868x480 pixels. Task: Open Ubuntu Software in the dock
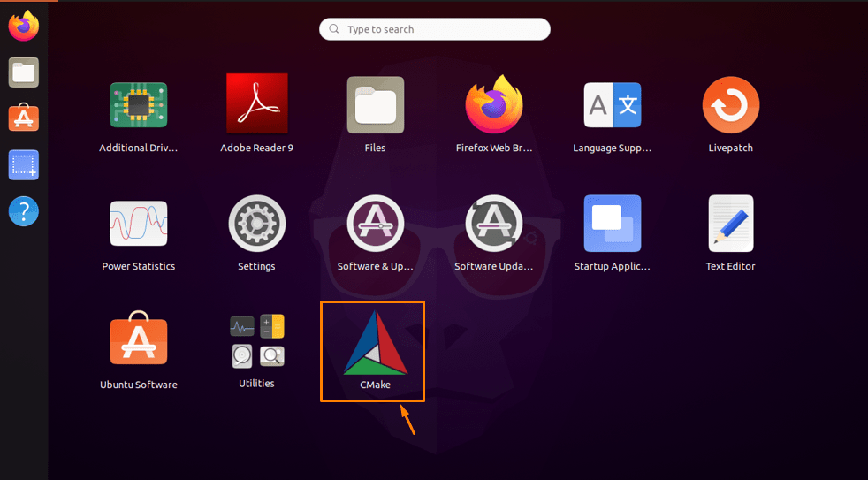tap(24, 118)
